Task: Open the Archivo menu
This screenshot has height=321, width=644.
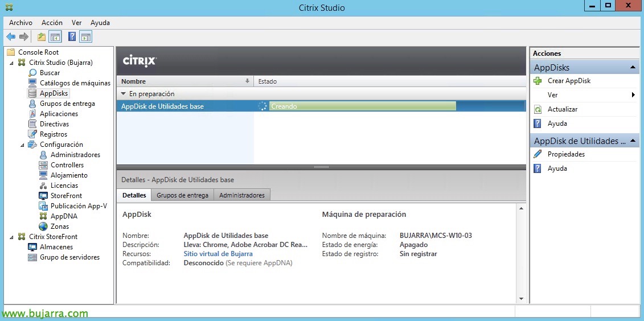Action: (20, 23)
